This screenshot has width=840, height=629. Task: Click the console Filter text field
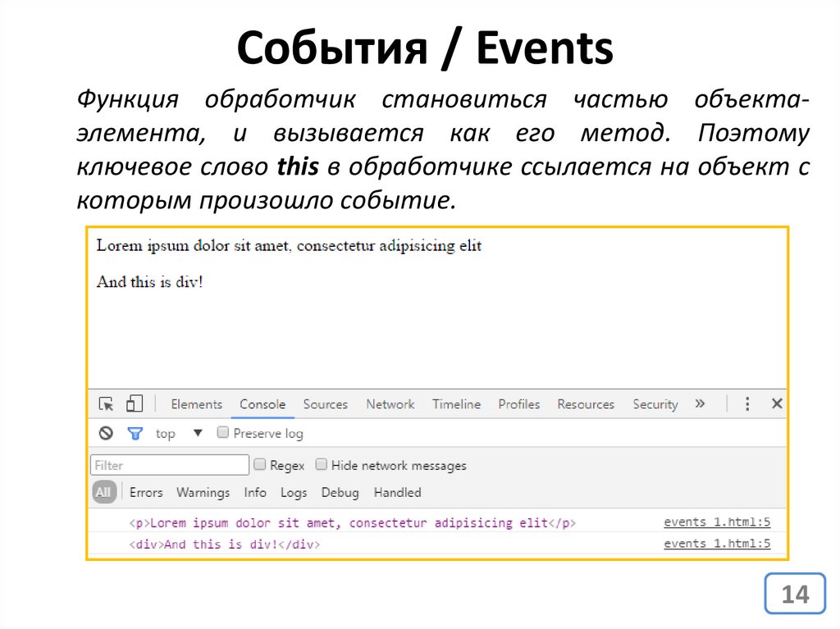point(169,465)
